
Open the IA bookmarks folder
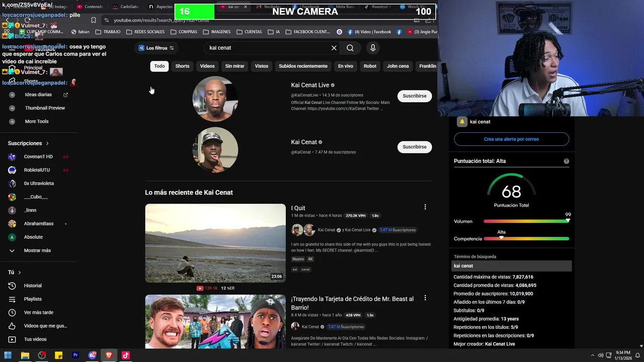pyautogui.click(x=274, y=32)
